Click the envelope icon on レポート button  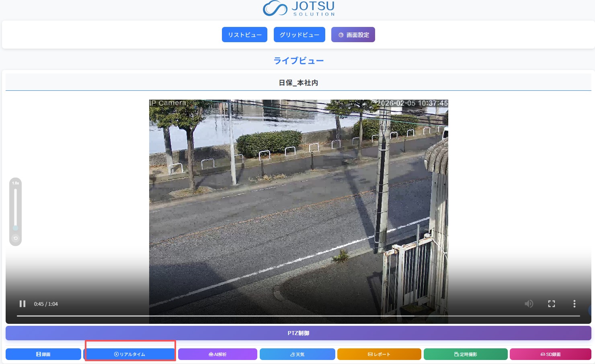click(x=370, y=354)
